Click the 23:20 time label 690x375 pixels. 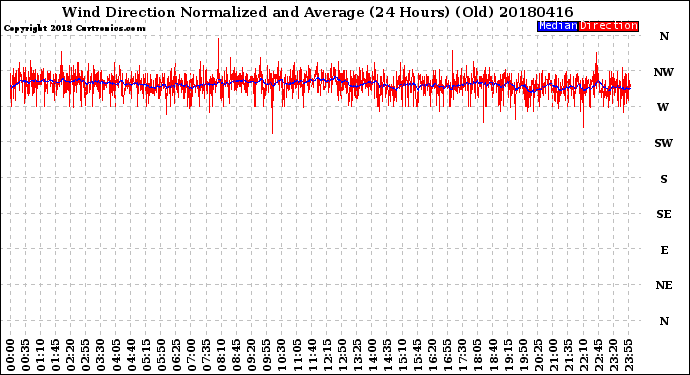click(x=613, y=355)
